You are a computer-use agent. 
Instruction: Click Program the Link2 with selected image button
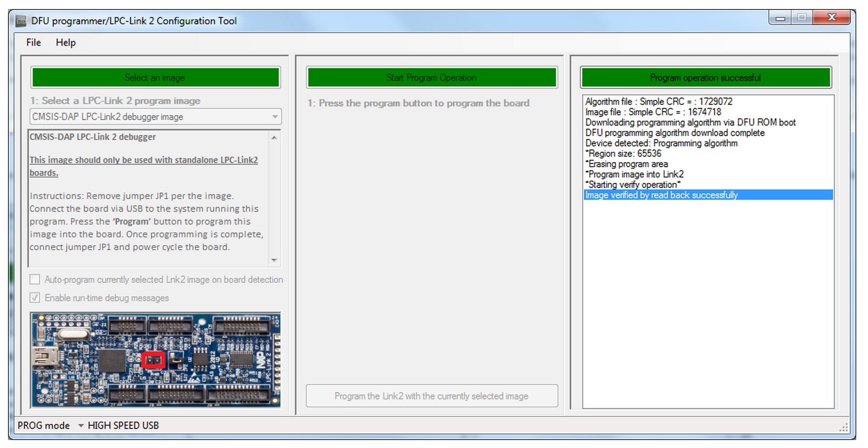pyautogui.click(x=432, y=396)
